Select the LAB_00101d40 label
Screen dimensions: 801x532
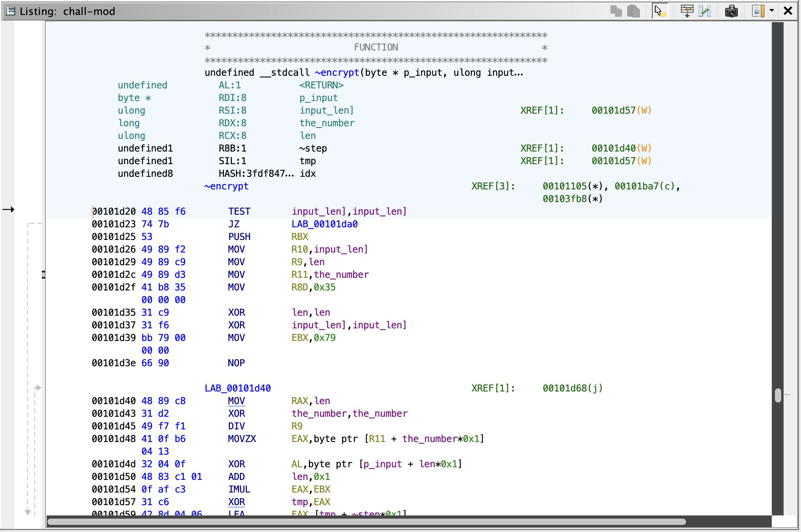(237, 388)
